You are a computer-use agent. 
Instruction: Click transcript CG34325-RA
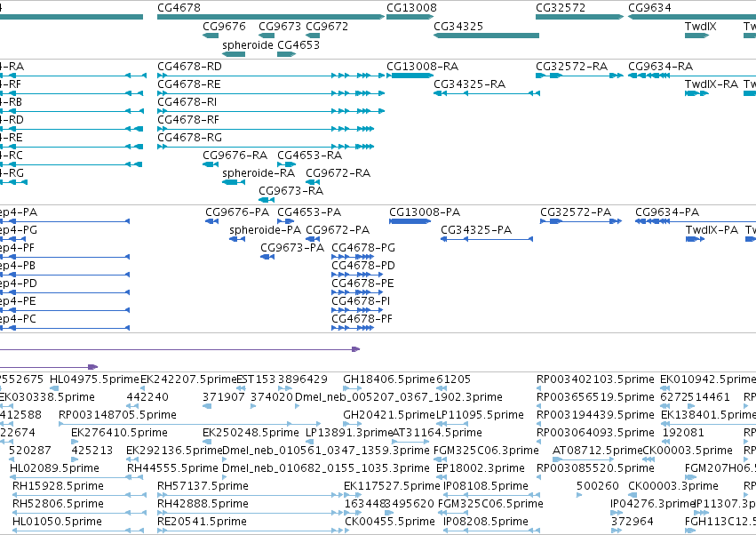[x=487, y=93]
